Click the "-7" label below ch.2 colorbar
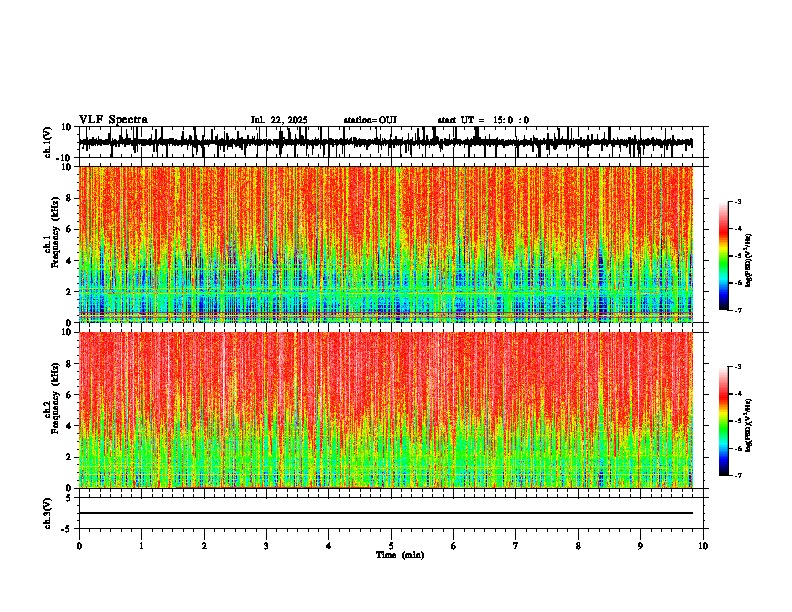The width and height of the screenshot is (792, 612). pos(737,475)
